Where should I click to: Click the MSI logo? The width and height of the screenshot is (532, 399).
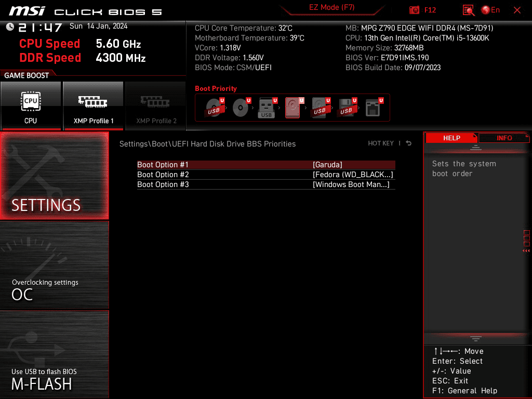tap(27, 11)
